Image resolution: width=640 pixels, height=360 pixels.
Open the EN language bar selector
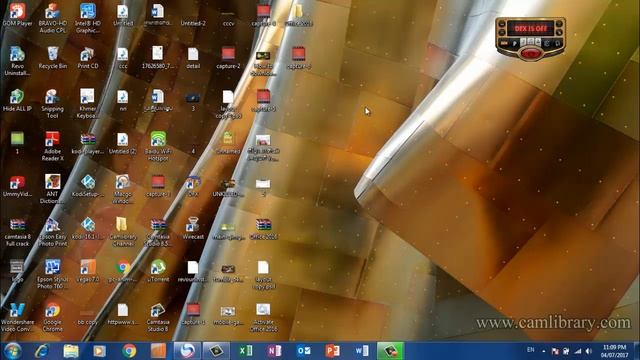point(531,350)
